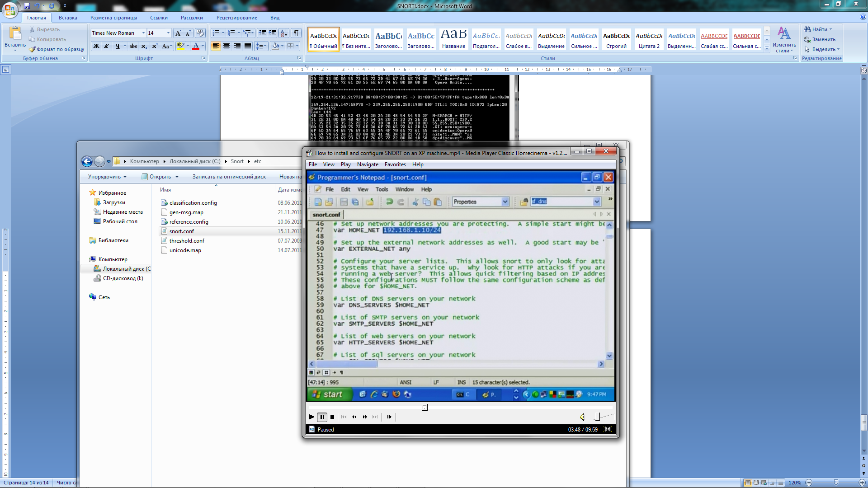Screen dimensions: 868x488
Task: Click the Pause button in Media Player Classic
Action: [322, 417]
